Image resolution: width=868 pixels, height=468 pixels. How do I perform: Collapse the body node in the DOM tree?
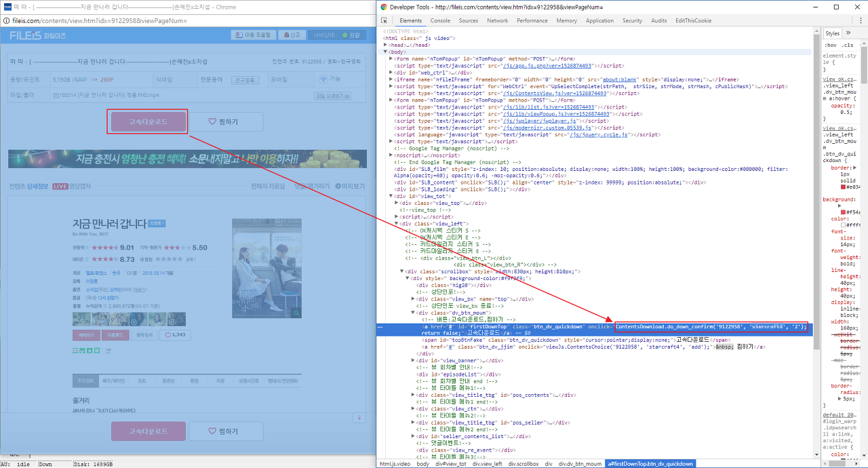coord(386,52)
